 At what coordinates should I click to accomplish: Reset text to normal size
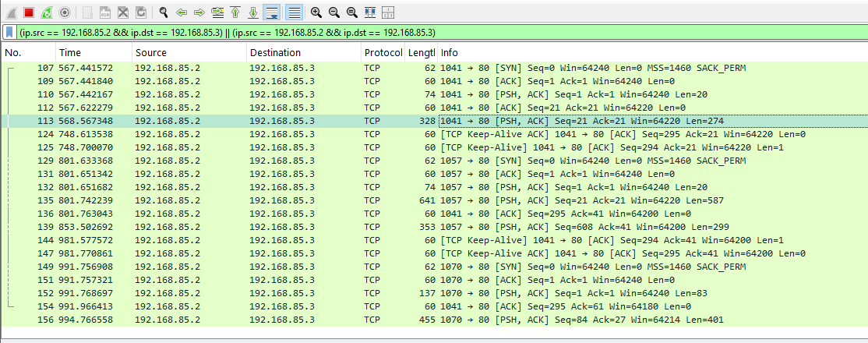351,12
